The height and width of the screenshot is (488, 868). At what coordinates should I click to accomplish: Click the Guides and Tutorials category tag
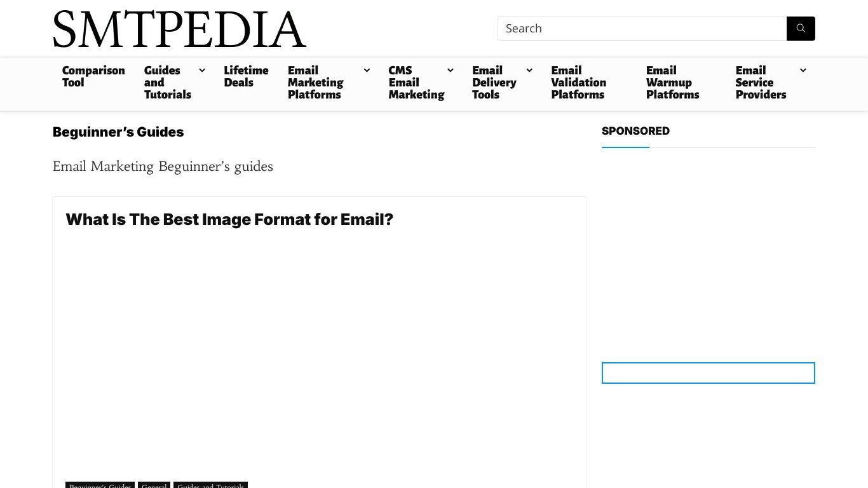pyautogui.click(x=210, y=485)
